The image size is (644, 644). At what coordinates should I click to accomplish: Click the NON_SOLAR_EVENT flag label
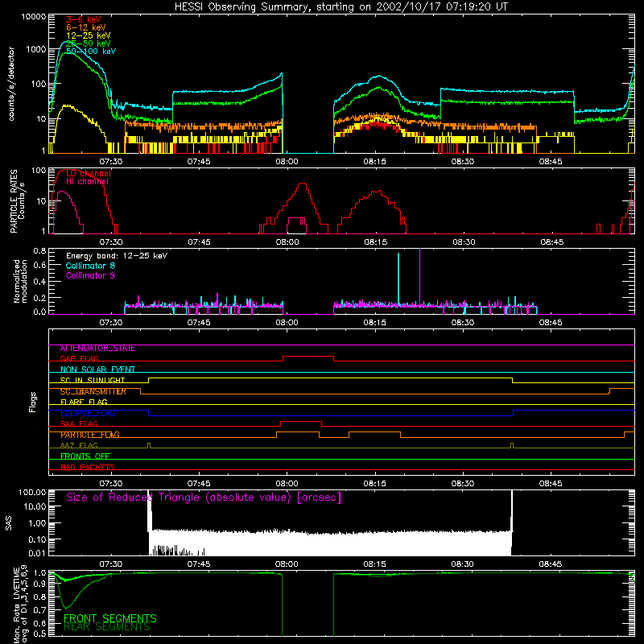point(97,369)
